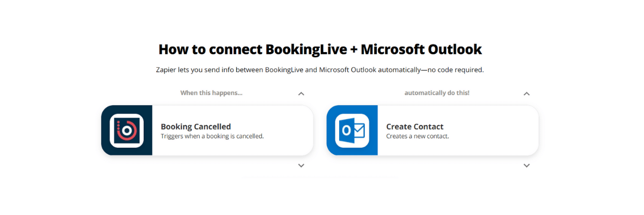The height and width of the screenshot is (215, 644).
Task: Click the Zapier 'no code required' subtitle
Action: pyautogui.click(x=320, y=70)
